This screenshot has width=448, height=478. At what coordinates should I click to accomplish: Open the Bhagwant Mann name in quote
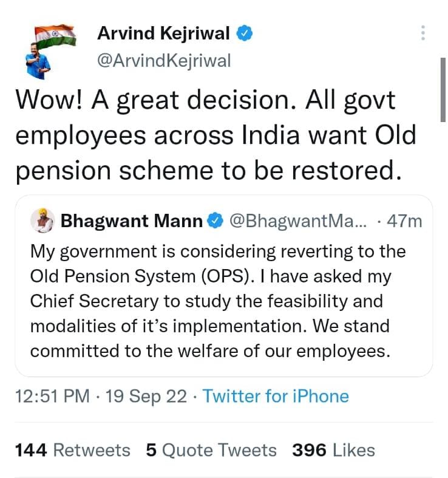click(132, 221)
